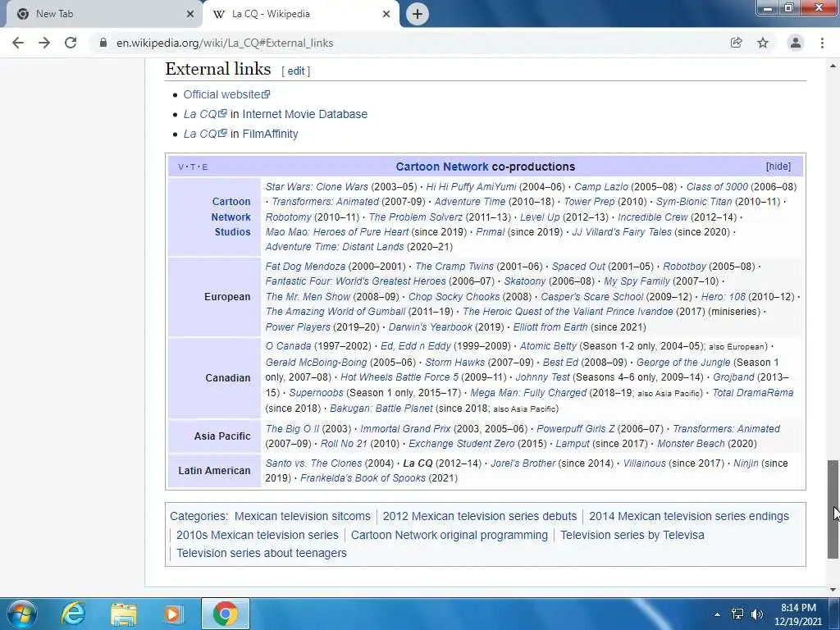The height and width of the screenshot is (630, 840).
Task: Open the Official website external link
Action: pyautogui.click(x=226, y=94)
